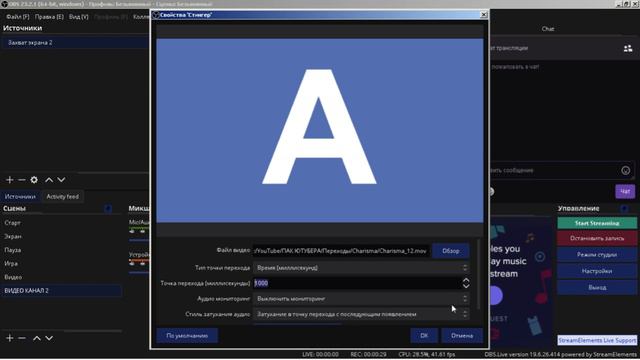Open the emoji picker in the chat message box
The width and height of the screenshot is (640, 360).
(x=625, y=171)
